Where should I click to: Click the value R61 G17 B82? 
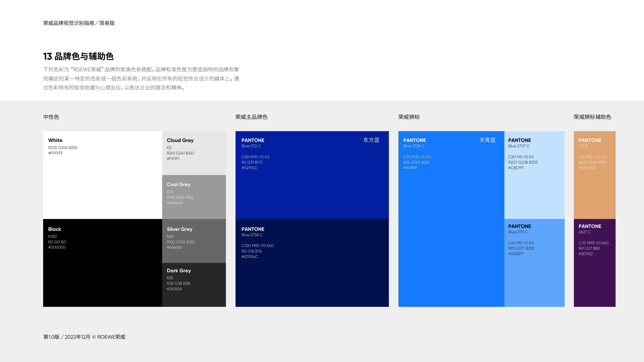[589, 248]
